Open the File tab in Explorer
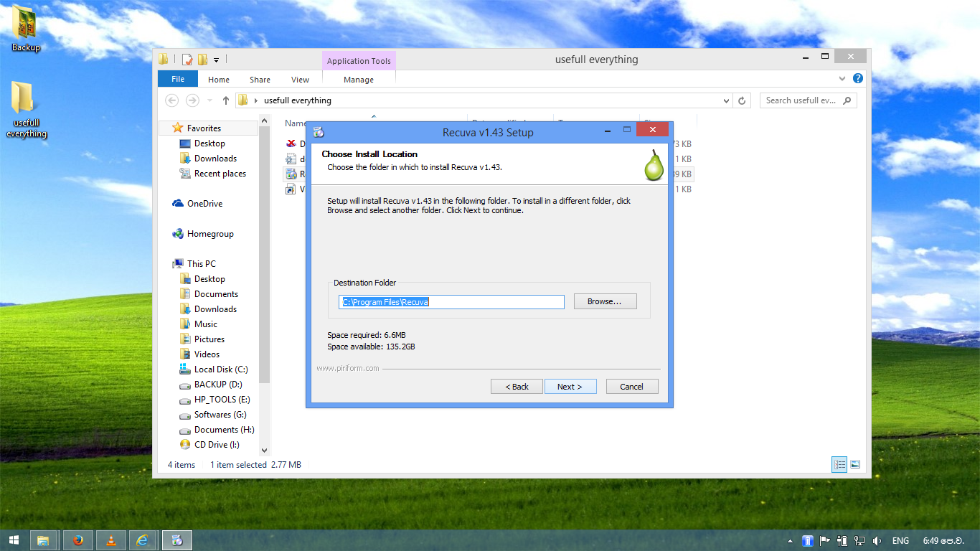This screenshot has width=980, height=551. (x=178, y=79)
